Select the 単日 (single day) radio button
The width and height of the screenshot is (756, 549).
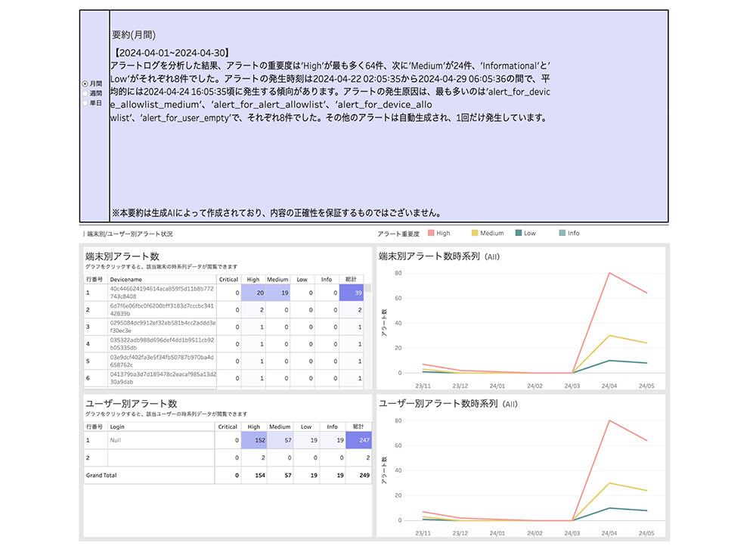[85, 103]
